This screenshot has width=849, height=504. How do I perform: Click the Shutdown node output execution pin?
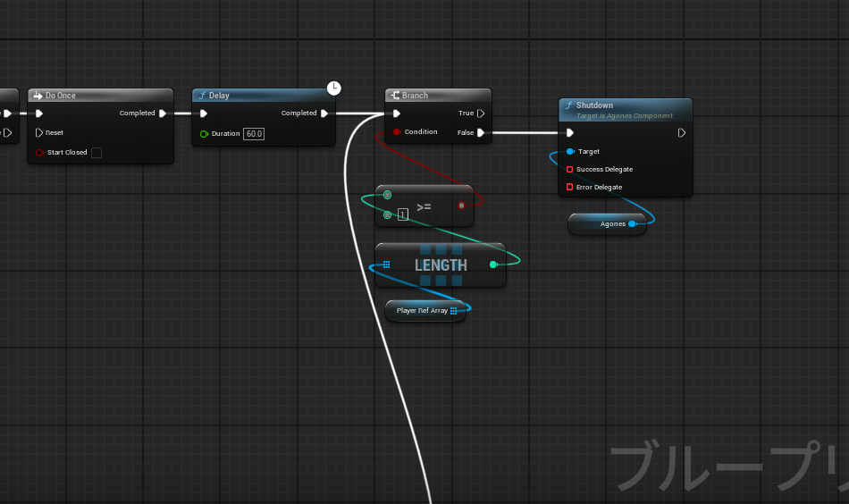point(682,133)
